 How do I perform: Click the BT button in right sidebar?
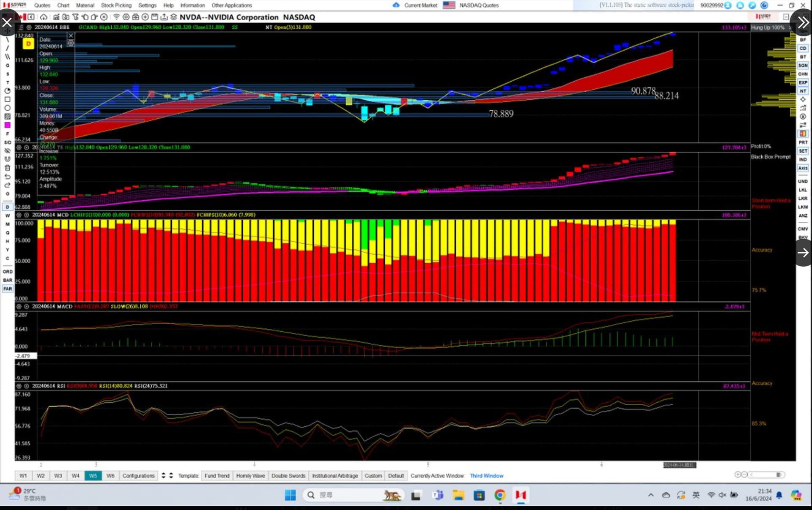[803, 57]
